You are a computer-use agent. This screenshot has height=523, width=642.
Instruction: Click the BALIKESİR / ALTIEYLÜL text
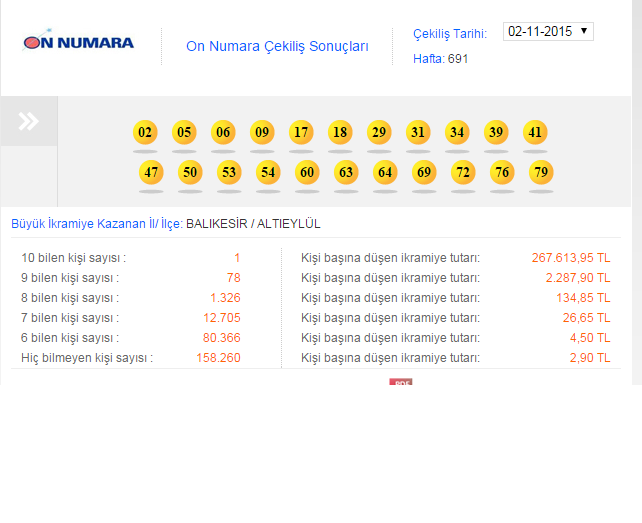[x=253, y=224]
